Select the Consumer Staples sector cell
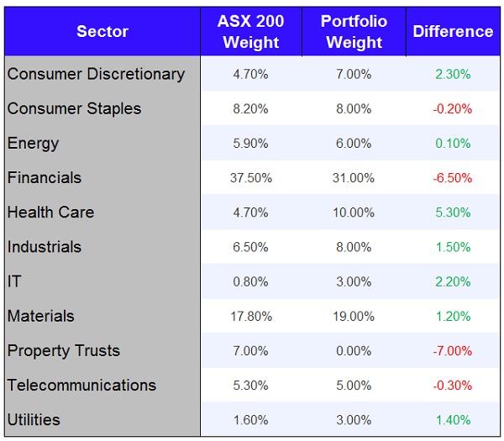This screenshot has height=441, width=504. pyautogui.click(x=74, y=108)
